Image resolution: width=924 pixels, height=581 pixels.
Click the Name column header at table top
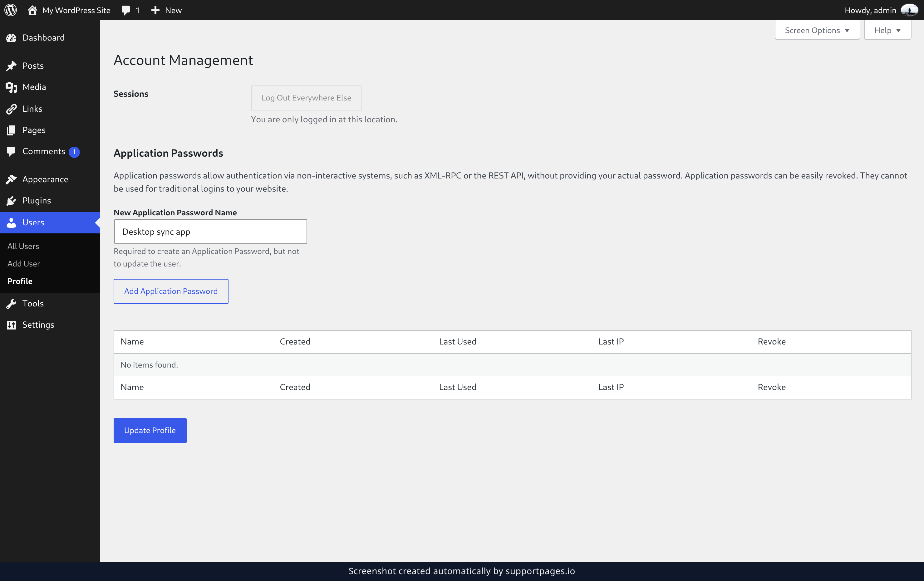click(132, 341)
